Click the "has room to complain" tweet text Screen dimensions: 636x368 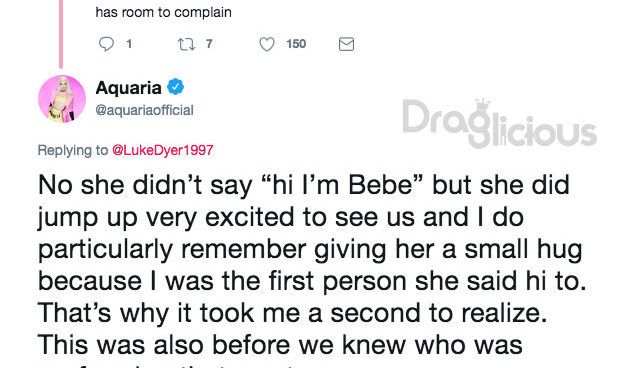coord(163,12)
